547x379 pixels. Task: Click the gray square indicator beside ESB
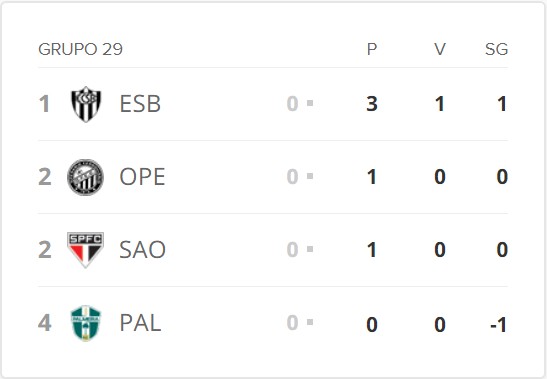[310, 103]
